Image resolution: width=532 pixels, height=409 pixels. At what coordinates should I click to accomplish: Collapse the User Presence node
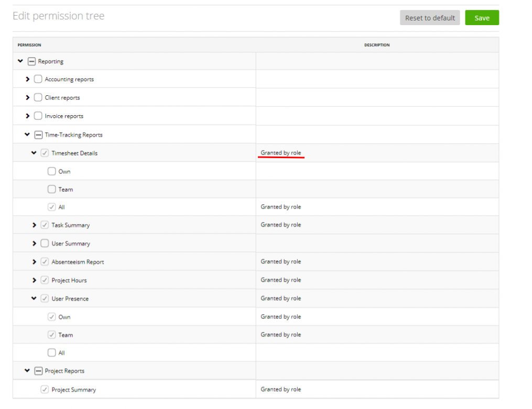(x=34, y=299)
